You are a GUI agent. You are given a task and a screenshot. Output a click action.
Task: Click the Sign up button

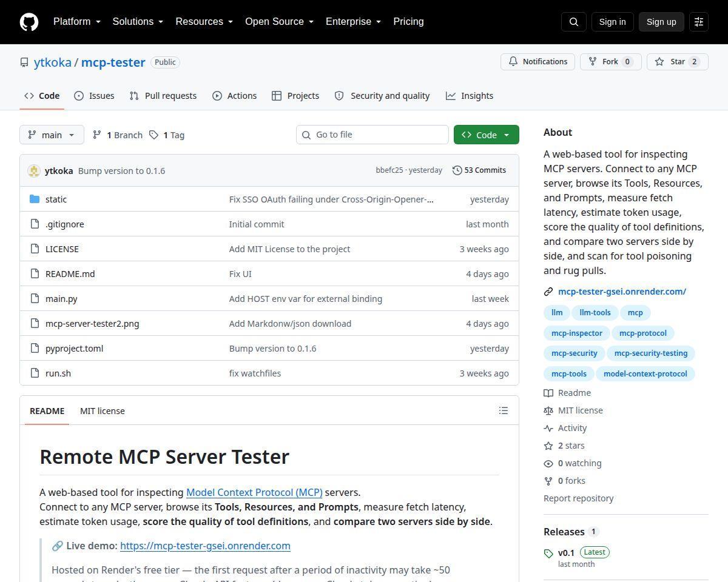pyautogui.click(x=661, y=22)
